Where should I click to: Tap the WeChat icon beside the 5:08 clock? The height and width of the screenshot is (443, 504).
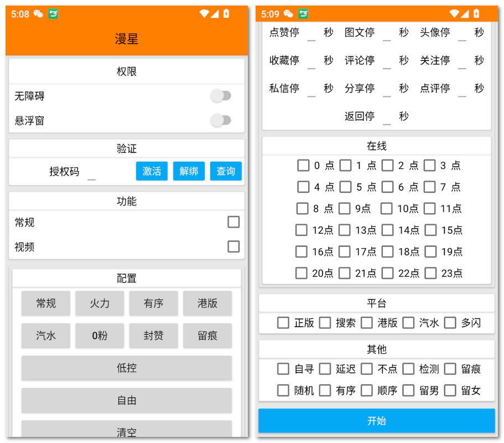pos(38,14)
